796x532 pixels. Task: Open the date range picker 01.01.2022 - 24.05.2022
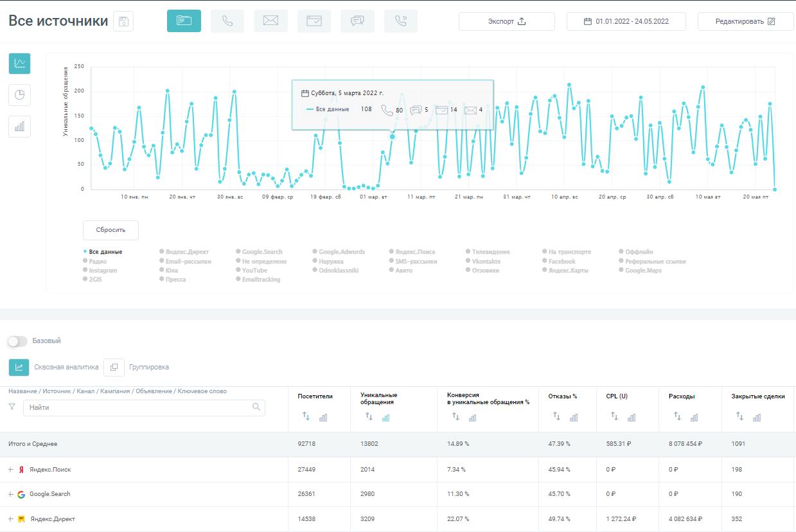tap(626, 21)
